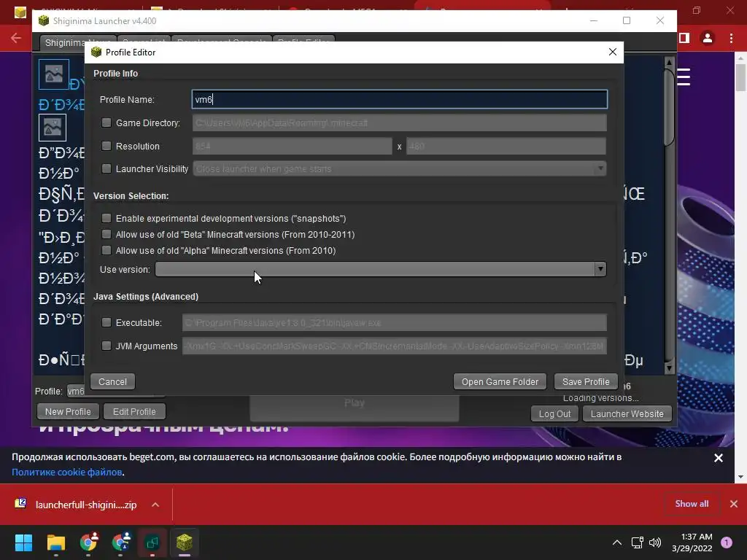Open the browser profile avatar
The image size is (747, 560).
click(x=708, y=38)
